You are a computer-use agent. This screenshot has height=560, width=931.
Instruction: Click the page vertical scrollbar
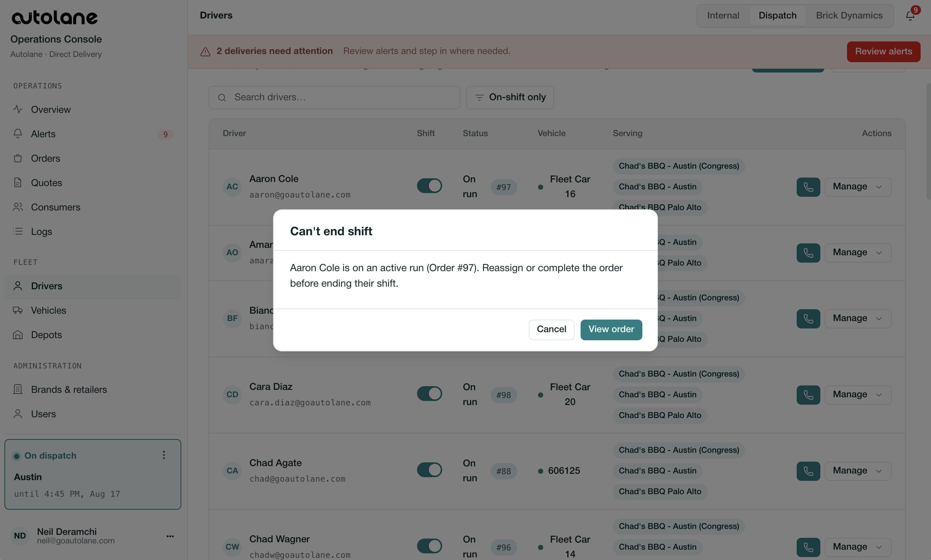tap(928, 142)
